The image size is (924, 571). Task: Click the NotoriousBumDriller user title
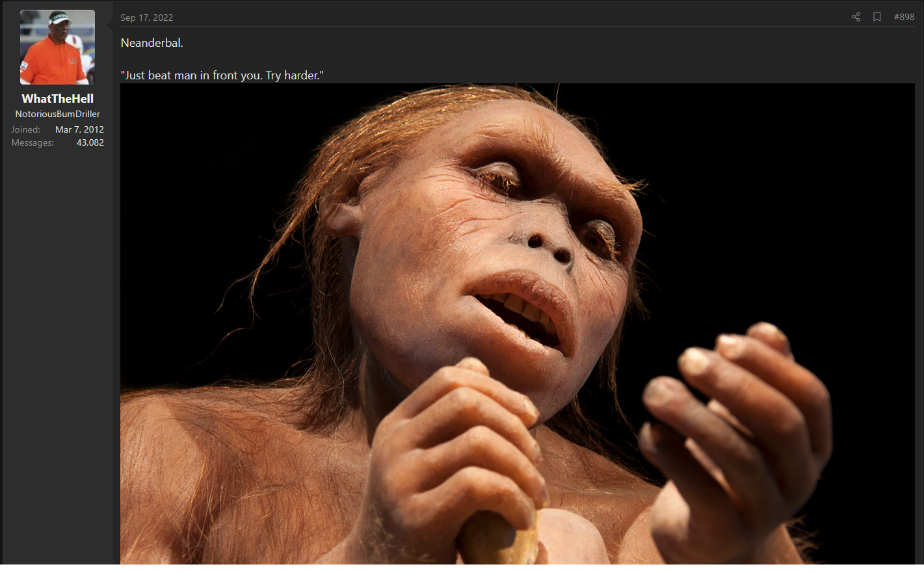(x=57, y=114)
